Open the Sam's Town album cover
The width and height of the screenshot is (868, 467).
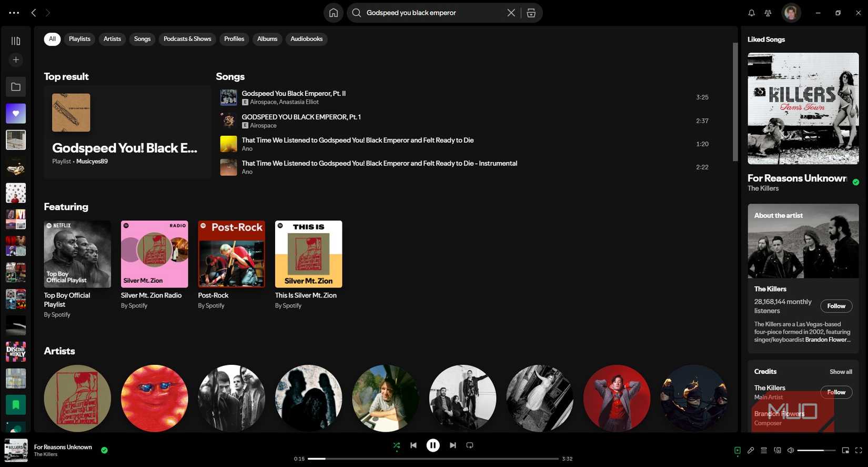[x=803, y=108]
